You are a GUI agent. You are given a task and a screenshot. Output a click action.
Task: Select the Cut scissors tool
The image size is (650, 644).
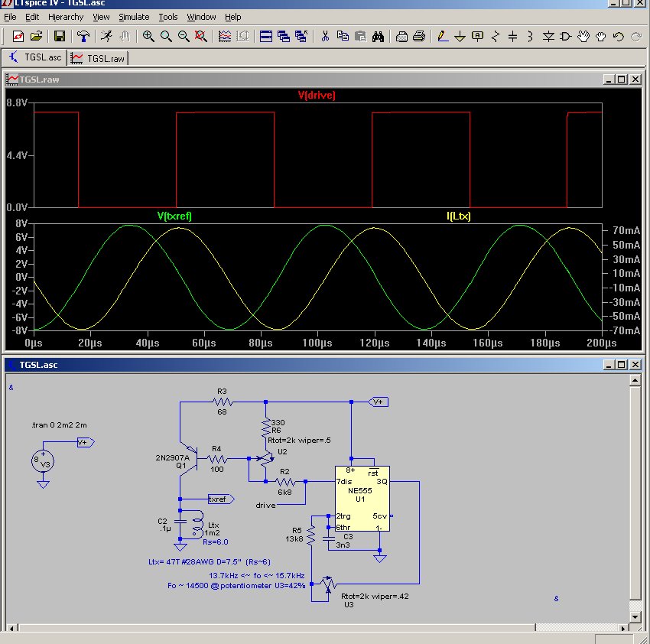[x=325, y=36]
